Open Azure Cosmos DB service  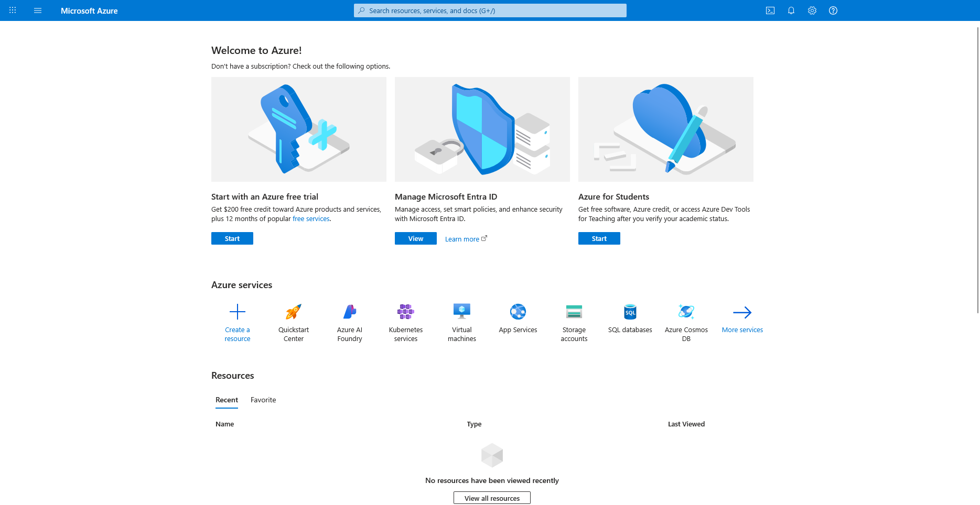tap(686, 312)
